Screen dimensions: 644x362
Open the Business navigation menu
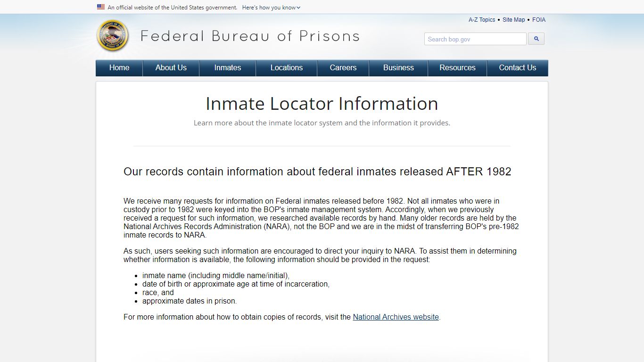pyautogui.click(x=398, y=68)
